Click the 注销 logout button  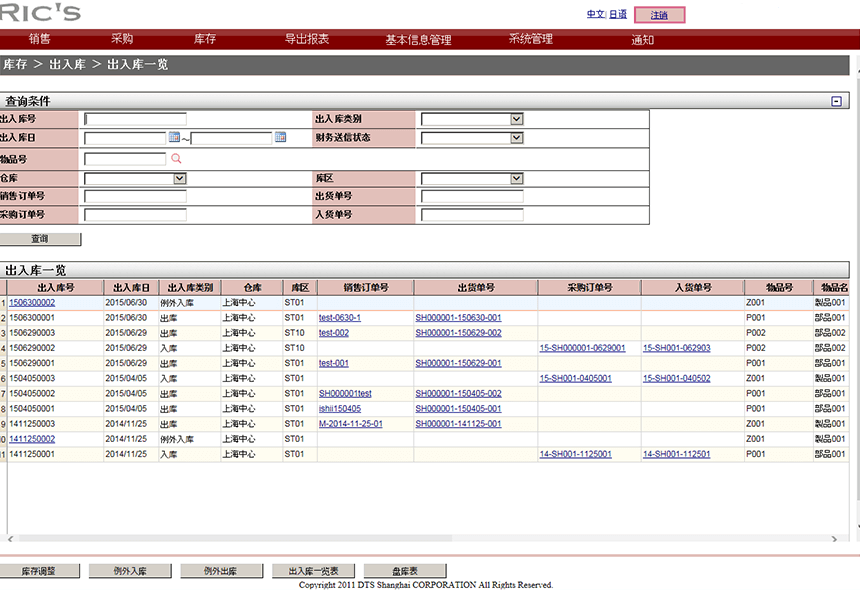[660, 15]
